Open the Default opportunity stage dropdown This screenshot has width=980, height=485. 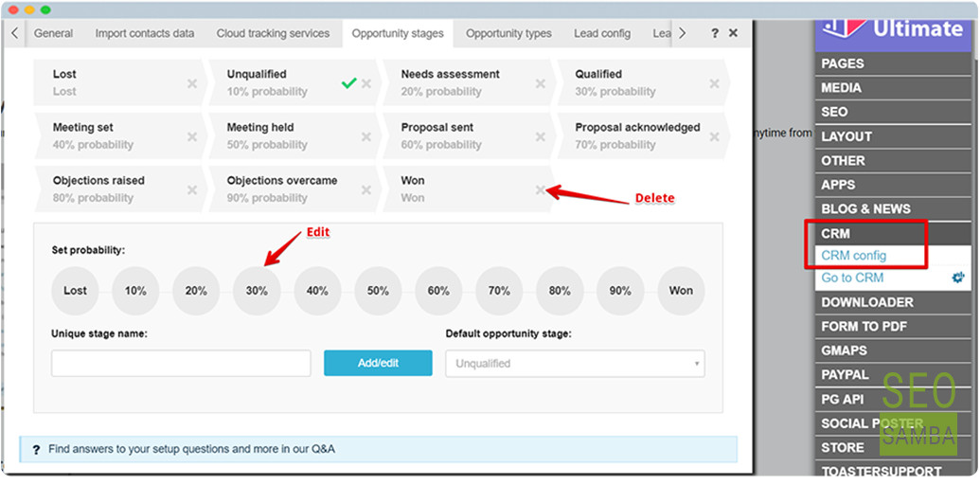[x=575, y=363]
